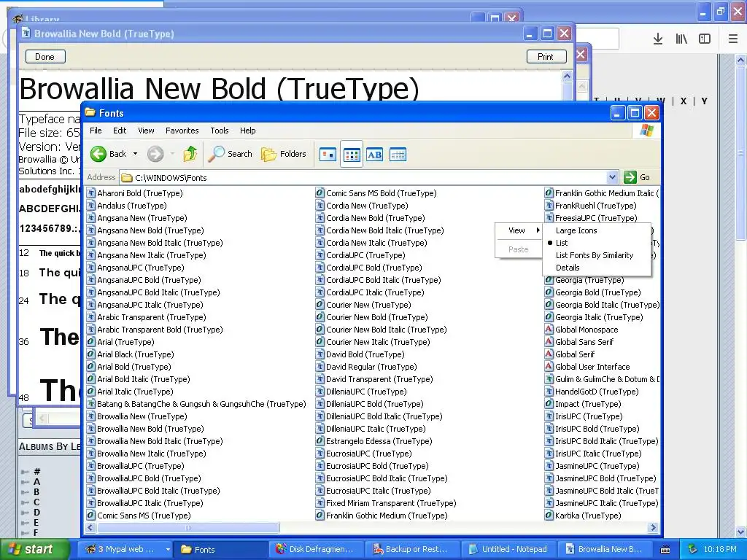
Task: Switch to Disk Defragmenter taskbar button
Action: click(x=315, y=550)
